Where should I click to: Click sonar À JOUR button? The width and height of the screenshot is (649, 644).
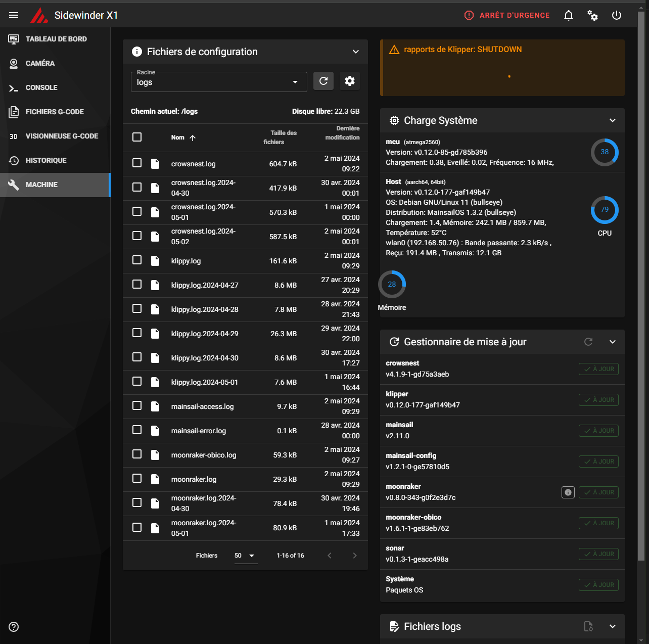click(x=598, y=554)
